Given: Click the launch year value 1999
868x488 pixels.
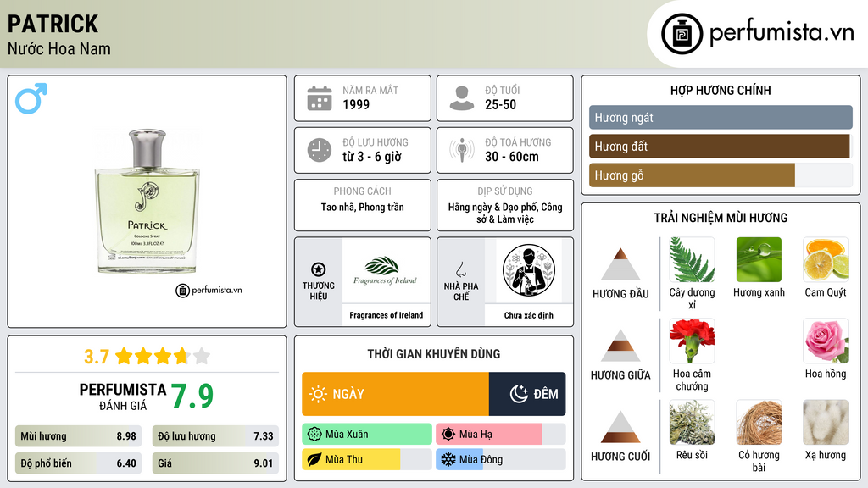Looking at the screenshot, I should 356,104.
